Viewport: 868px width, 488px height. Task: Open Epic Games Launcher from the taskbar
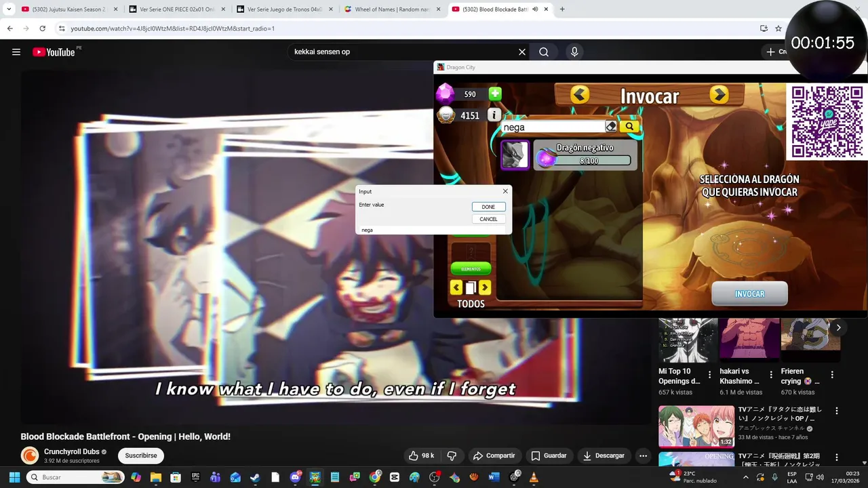[x=195, y=477]
